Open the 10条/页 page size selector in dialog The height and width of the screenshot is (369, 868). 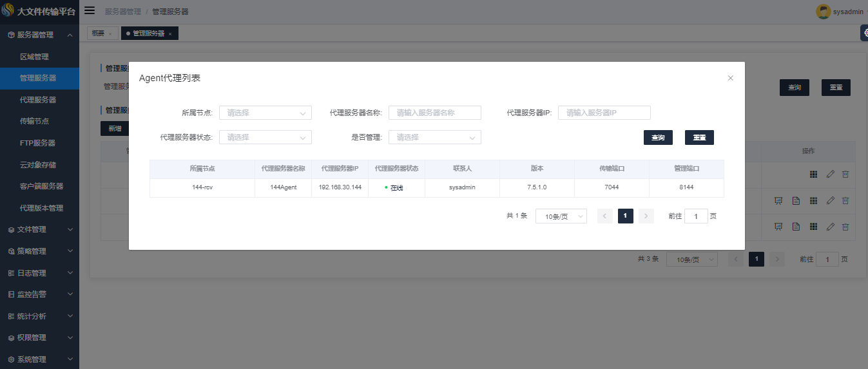tap(561, 216)
